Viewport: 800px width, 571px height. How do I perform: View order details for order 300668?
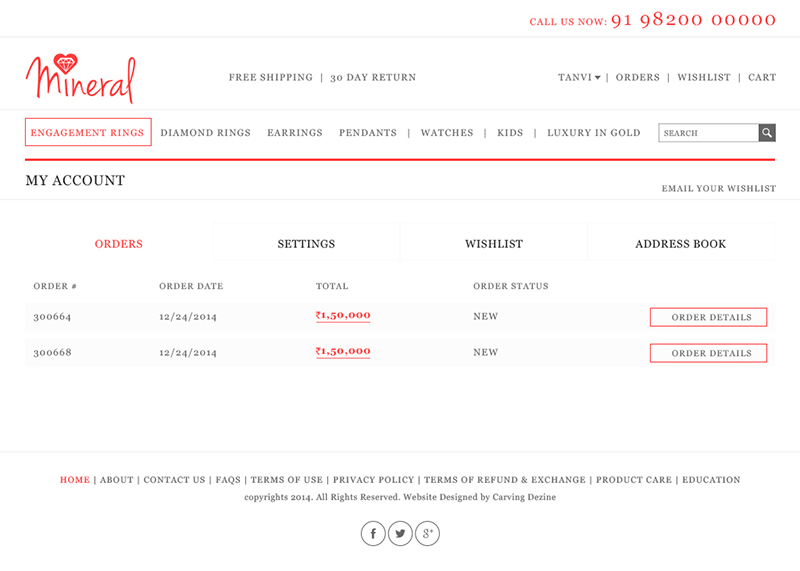(x=708, y=353)
